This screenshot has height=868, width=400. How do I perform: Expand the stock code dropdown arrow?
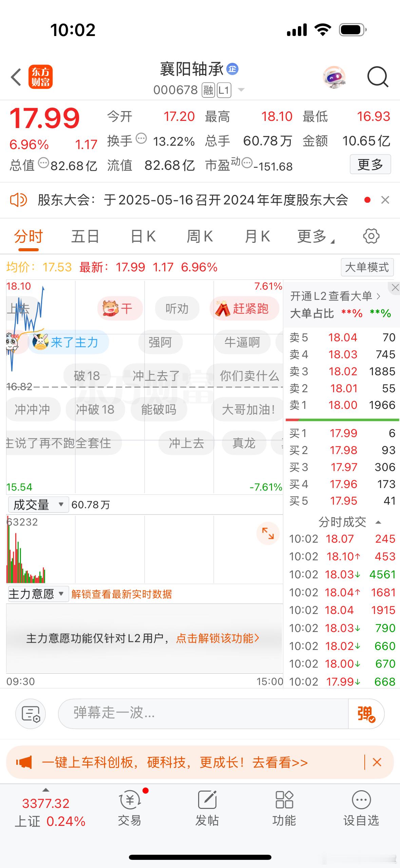pos(241,90)
